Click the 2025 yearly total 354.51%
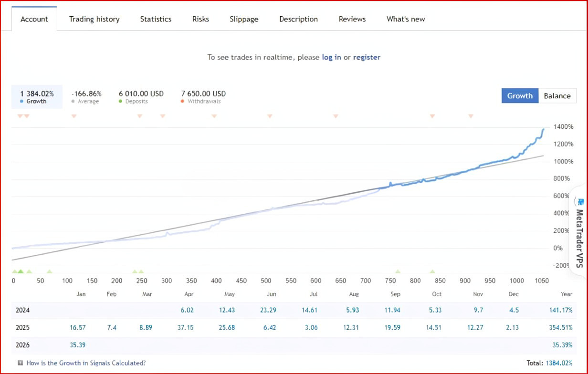This screenshot has width=588, height=374. (561, 327)
